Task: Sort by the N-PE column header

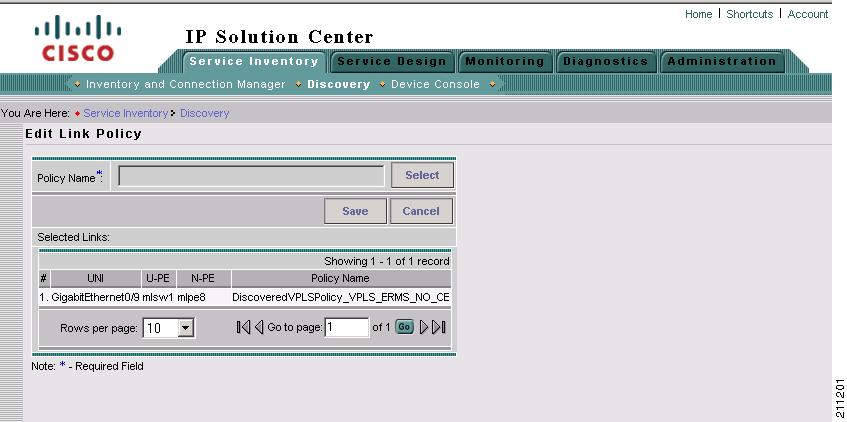Action: tap(203, 278)
